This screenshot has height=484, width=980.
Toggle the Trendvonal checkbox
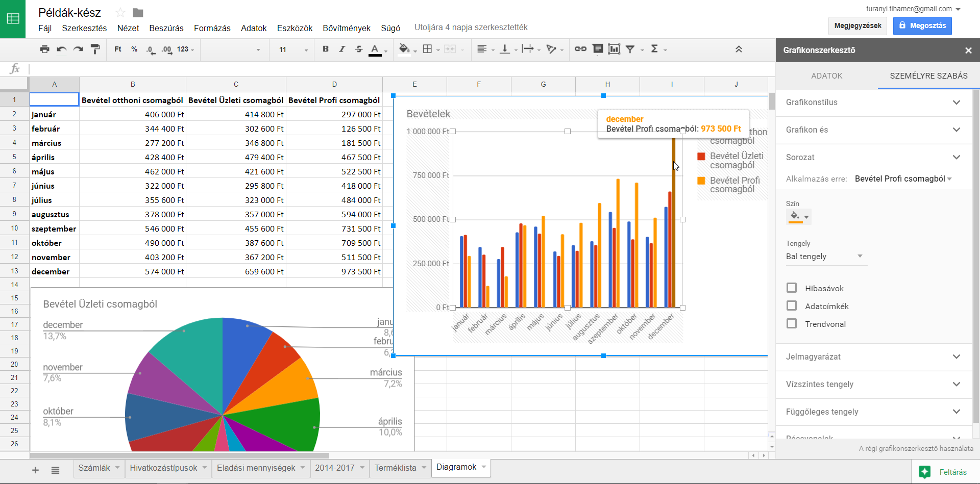pos(792,324)
